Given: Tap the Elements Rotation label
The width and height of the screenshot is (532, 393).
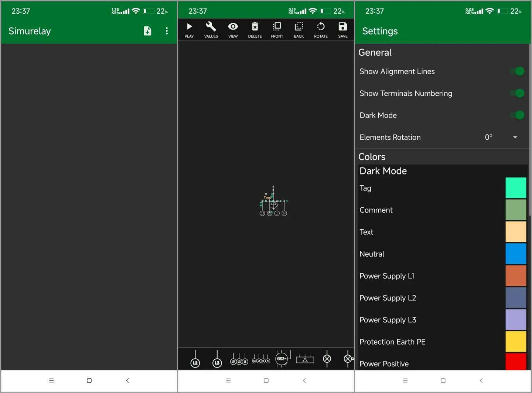Looking at the screenshot, I should [x=390, y=137].
